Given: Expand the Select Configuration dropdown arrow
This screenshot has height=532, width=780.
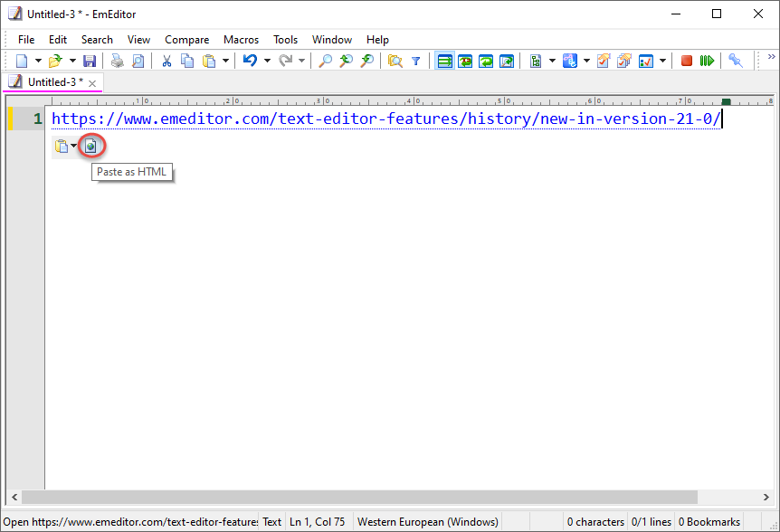Looking at the screenshot, I should pos(552,61).
